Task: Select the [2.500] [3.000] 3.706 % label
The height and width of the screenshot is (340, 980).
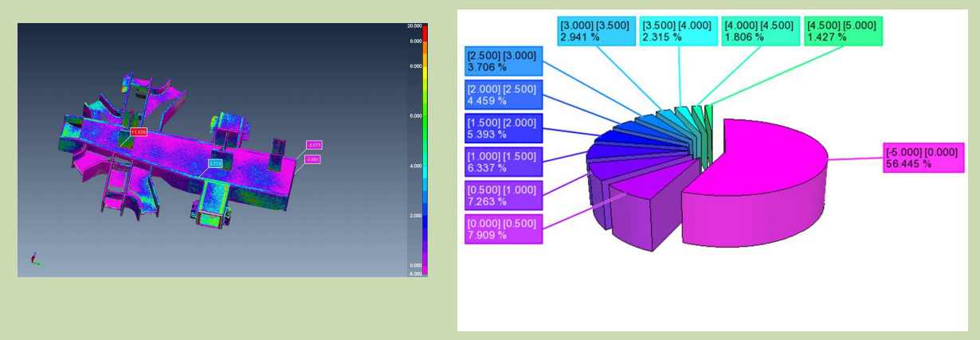Action: pyautogui.click(x=503, y=61)
